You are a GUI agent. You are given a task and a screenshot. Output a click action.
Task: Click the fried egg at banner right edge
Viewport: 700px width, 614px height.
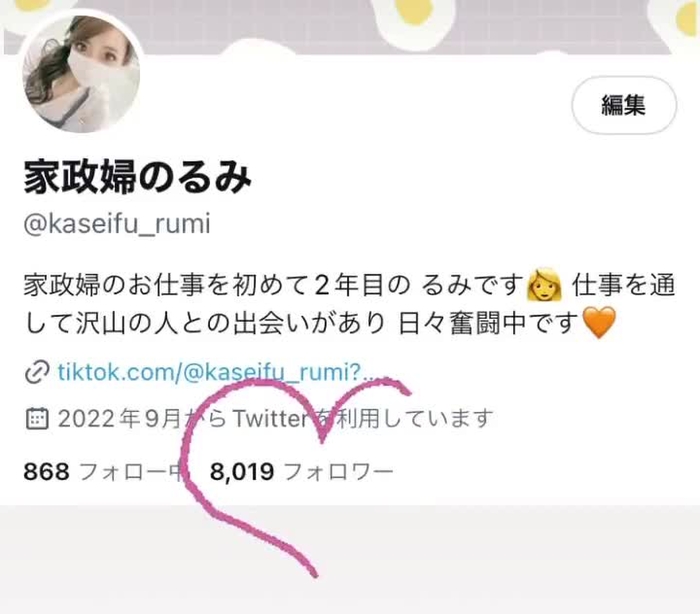686,18
